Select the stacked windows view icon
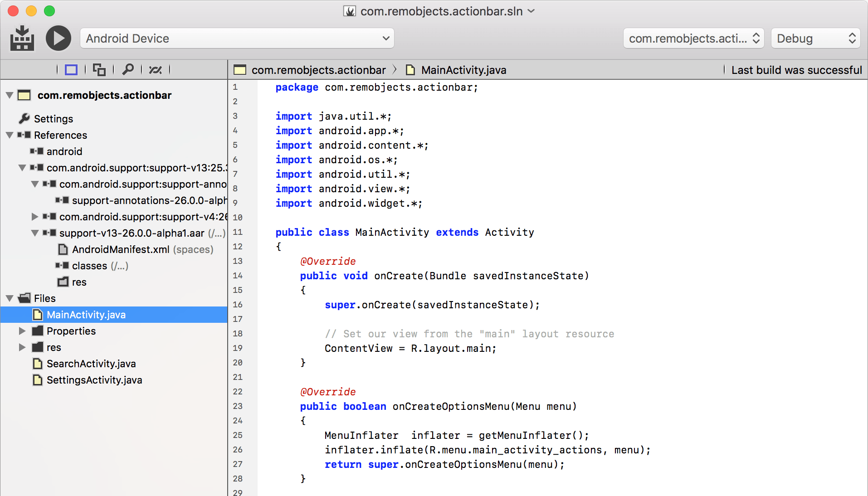 [x=99, y=70]
